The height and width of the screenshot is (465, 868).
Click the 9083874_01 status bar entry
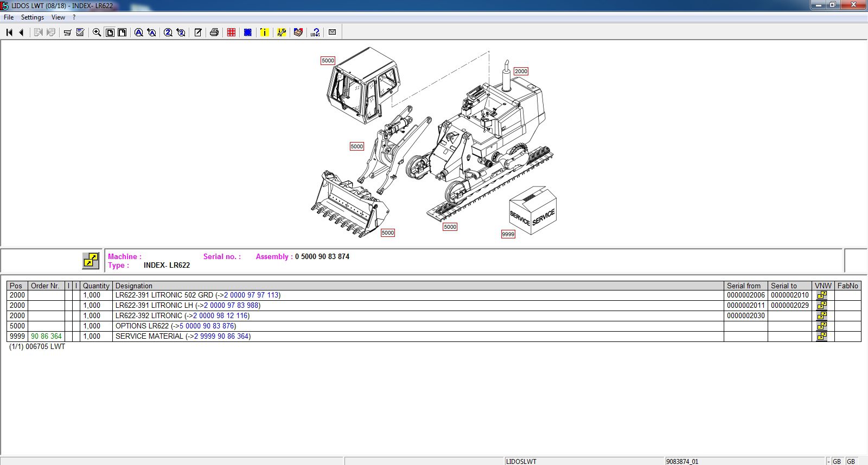[682, 462]
